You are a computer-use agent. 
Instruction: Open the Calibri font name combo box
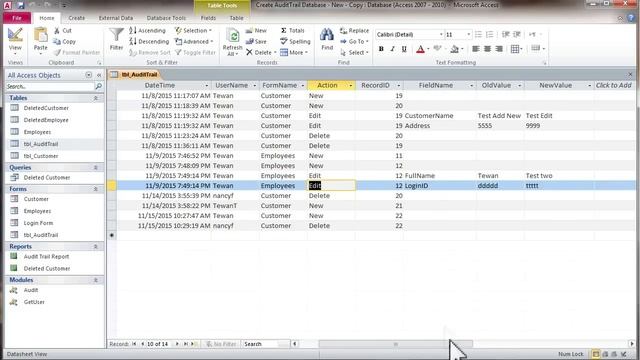409,35
